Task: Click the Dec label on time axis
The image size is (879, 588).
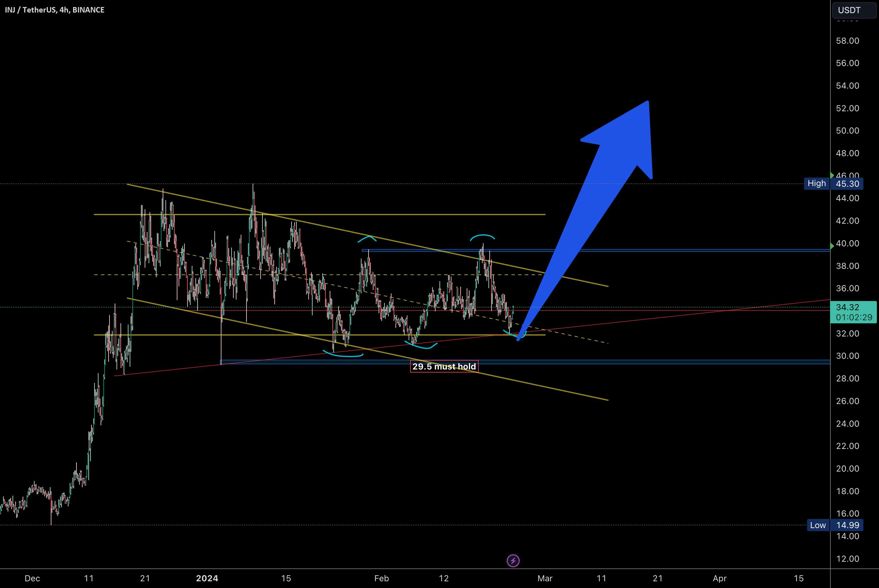Action: (32, 578)
